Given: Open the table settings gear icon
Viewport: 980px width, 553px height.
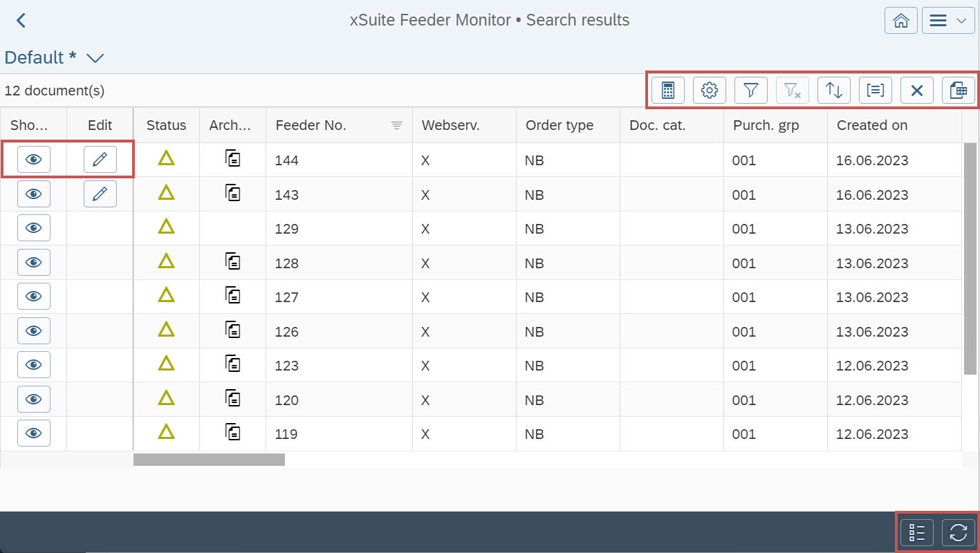Looking at the screenshot, I should [709, 90].
